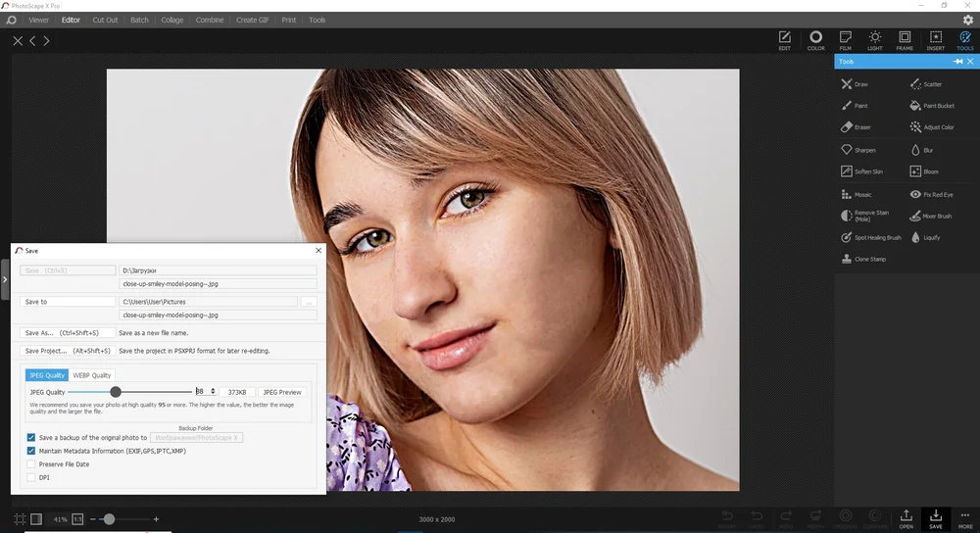
Task: Open the Batch tab
Action: (139, 20)
